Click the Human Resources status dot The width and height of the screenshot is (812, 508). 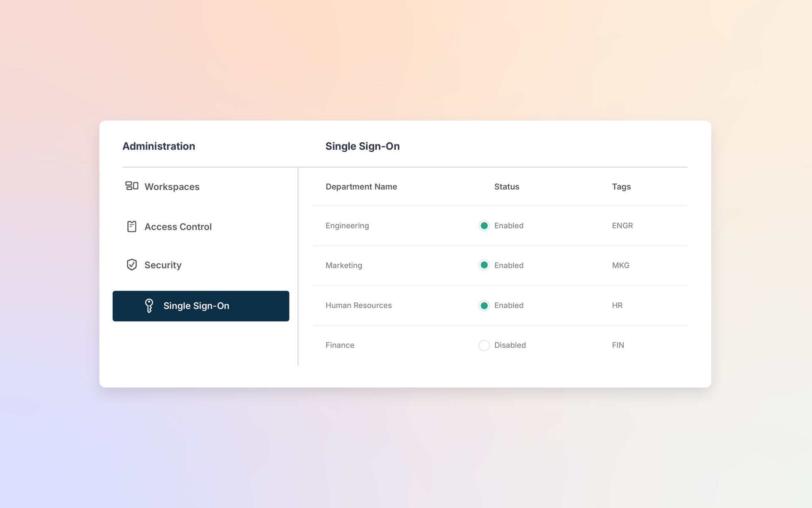484,305
